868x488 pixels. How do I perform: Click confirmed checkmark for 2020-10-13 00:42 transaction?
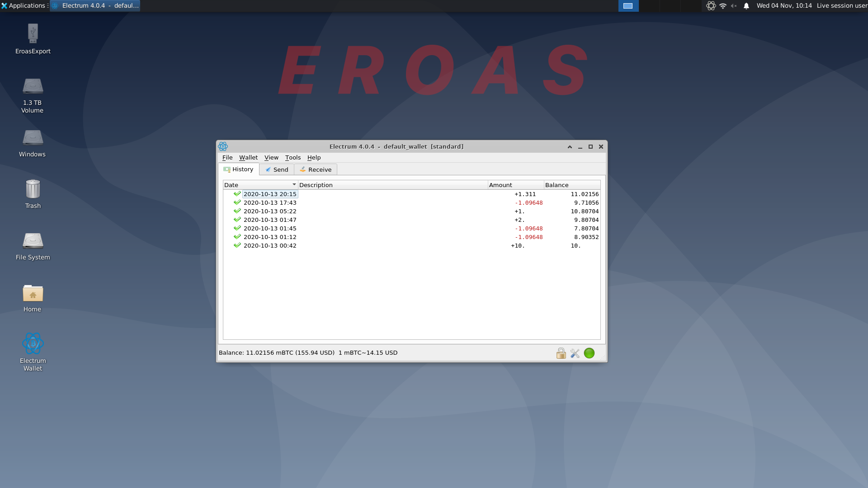click(x=237, y=245)
